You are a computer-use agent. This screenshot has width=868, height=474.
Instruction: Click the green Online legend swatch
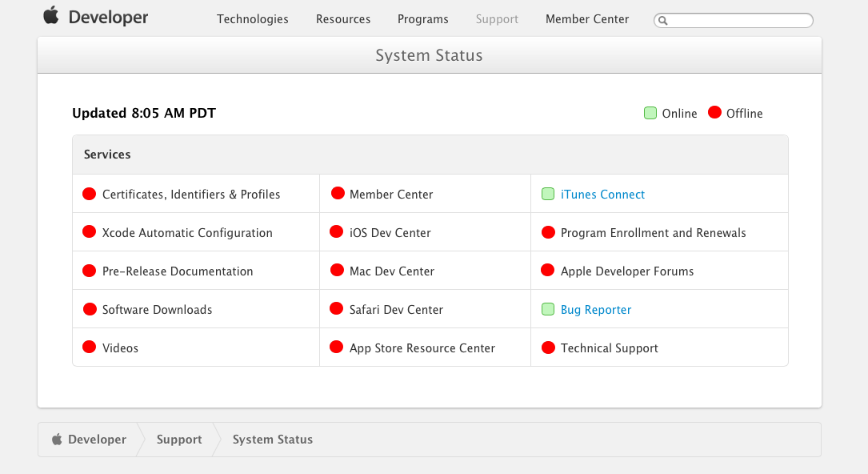coord(650,113)
